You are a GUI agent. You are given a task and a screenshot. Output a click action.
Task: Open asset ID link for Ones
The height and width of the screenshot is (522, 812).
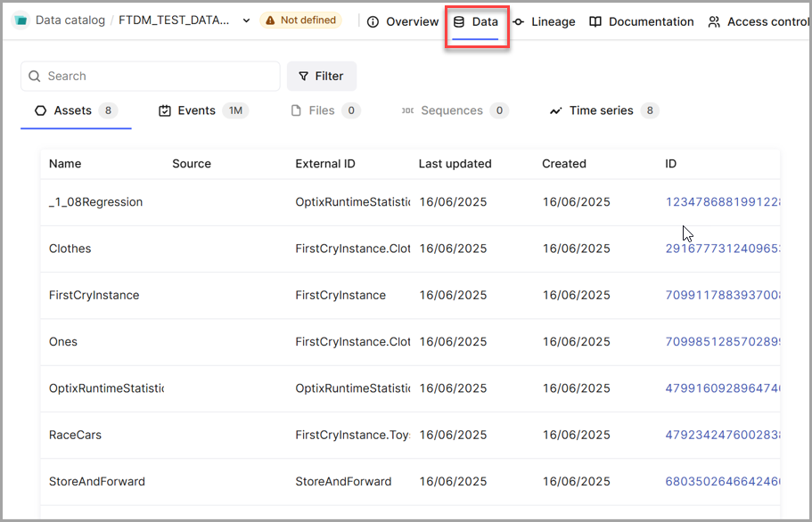[722, 341]
